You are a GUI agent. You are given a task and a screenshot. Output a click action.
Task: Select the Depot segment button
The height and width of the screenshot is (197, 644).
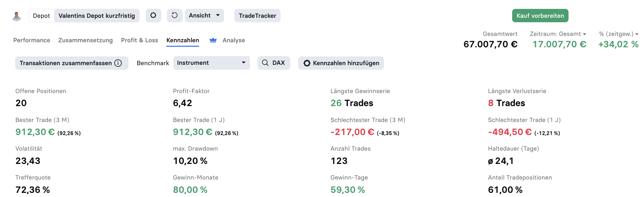[x=41, y=16]
